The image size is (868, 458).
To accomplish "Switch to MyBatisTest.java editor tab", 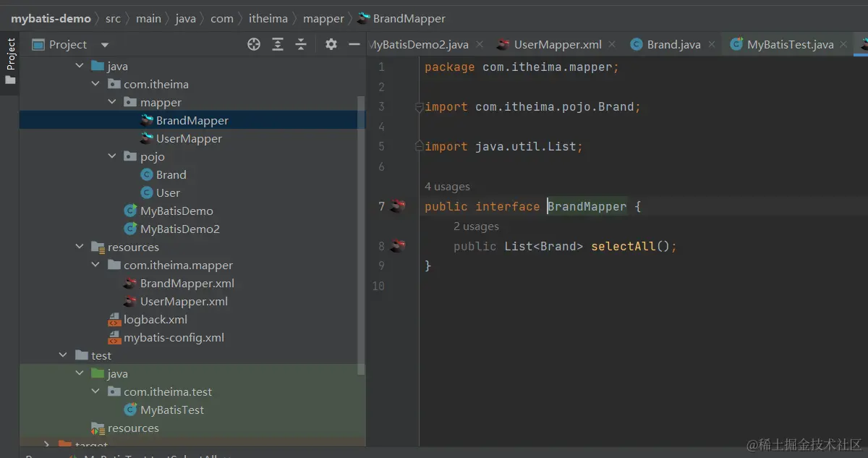I will click(790, 44).
